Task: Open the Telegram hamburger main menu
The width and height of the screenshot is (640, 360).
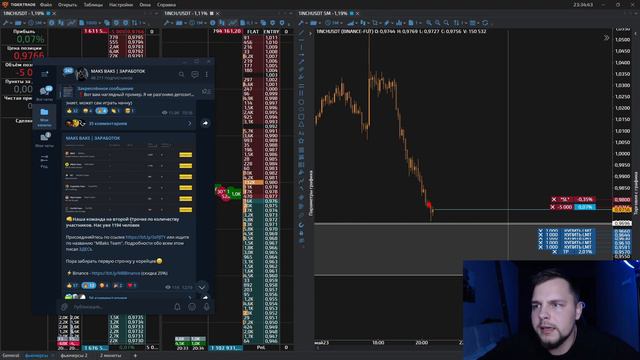Action: pyautogui.click(x=44, y=74)
